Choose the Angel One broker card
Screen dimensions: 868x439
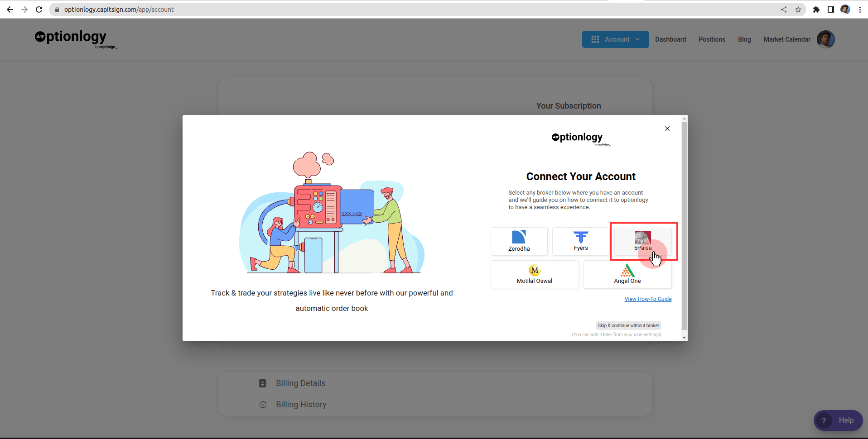coord(627,274)
